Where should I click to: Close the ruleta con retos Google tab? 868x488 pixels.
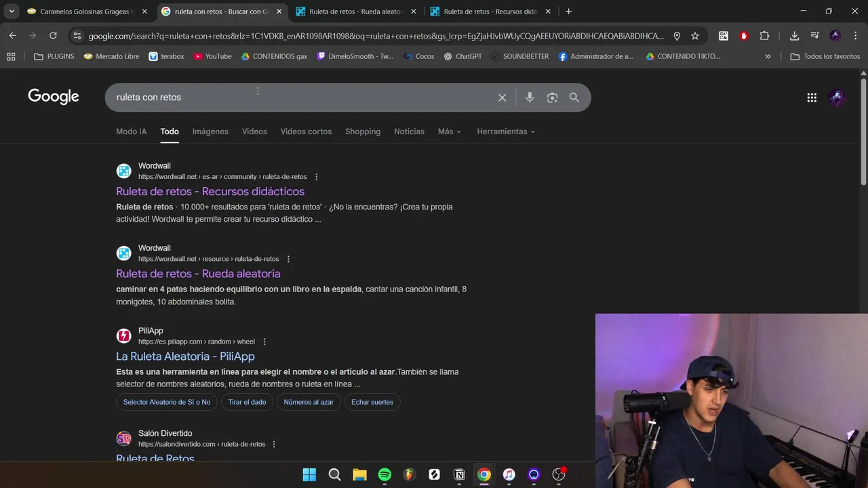[x=279, y=12]
